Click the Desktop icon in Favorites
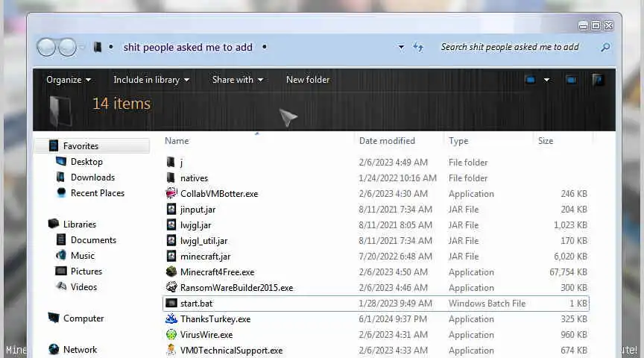Screen dimensions: 644x358 61,162
